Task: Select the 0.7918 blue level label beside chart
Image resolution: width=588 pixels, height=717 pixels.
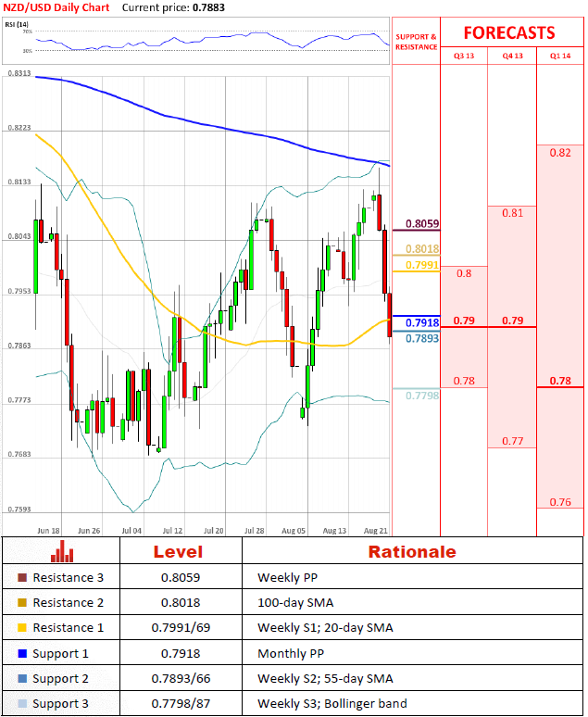Action: [422, 322]
